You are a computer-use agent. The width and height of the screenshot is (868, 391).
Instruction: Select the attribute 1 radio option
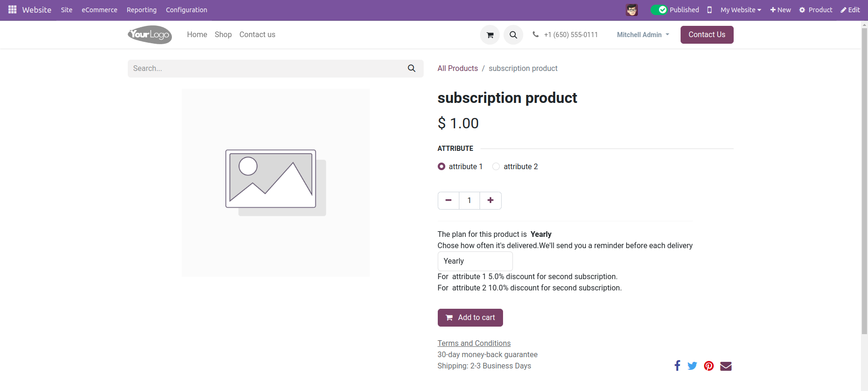(442, 166)
